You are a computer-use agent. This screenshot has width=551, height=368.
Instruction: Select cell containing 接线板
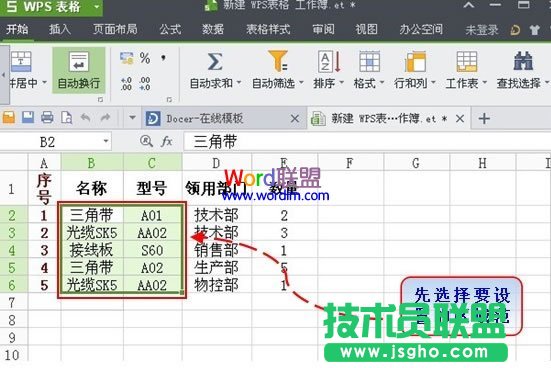[92, 250]
